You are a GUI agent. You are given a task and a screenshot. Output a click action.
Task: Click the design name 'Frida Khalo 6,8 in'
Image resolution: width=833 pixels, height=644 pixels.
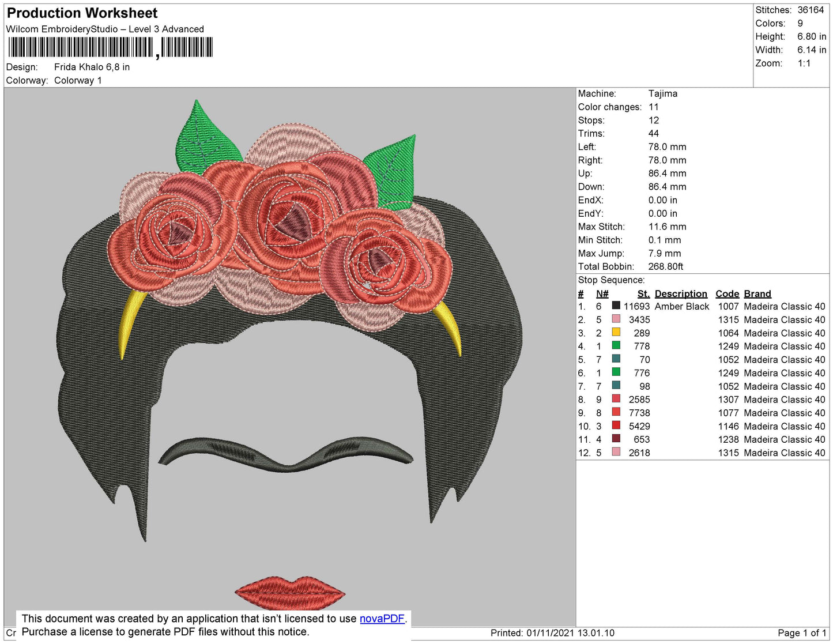coord(92,67)
